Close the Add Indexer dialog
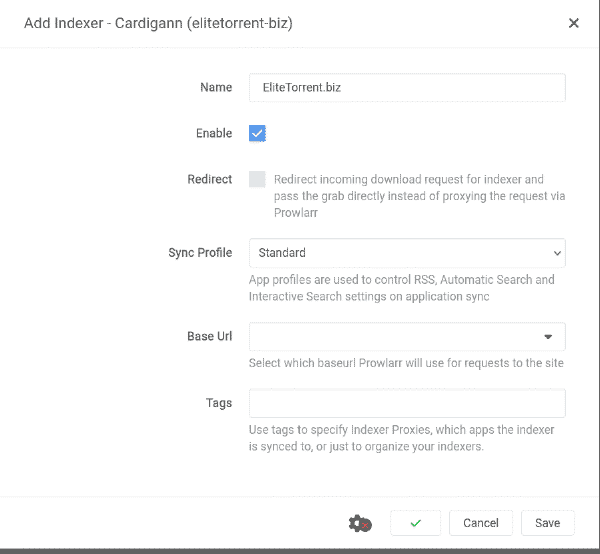 coord(573,23)
